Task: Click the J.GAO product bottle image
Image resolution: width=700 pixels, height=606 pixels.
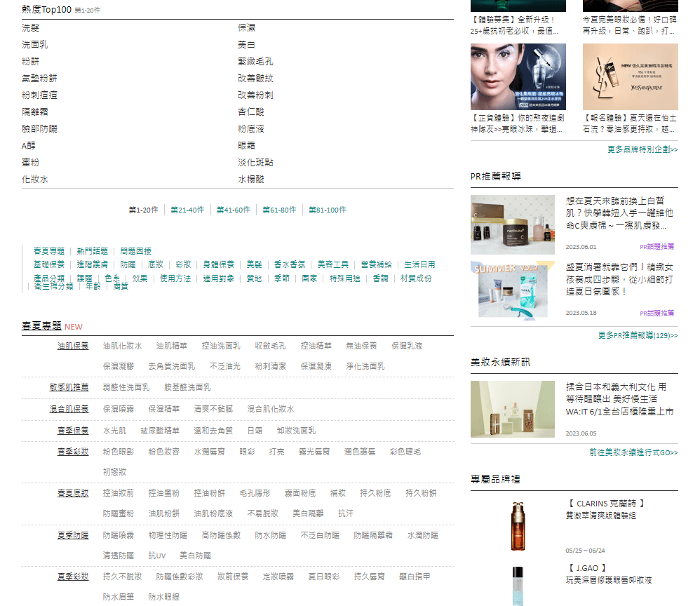Action: pos(518,585)
